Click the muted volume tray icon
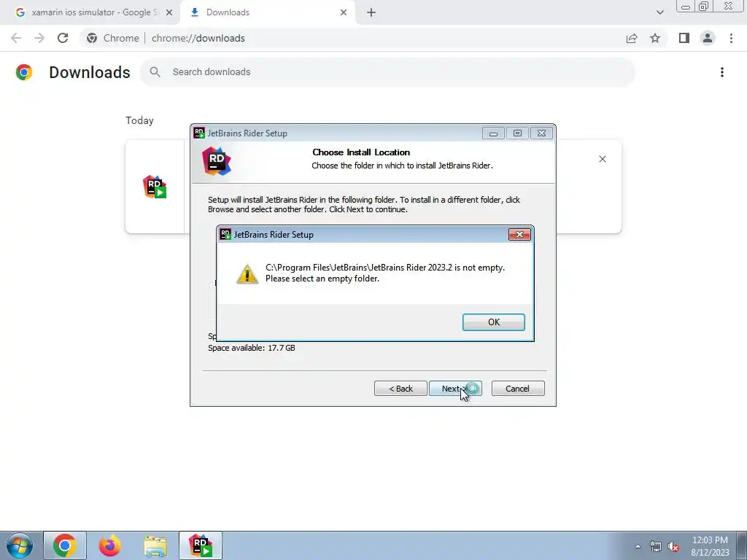This screenshot has height=560, width=747. click(x=673, y=547)
